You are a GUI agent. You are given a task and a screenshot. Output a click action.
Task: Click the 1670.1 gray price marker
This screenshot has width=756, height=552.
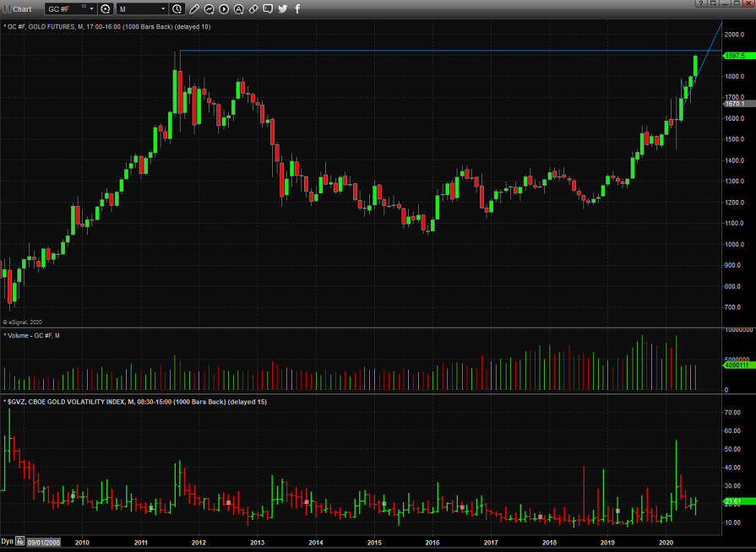click(x=739, y=104)
